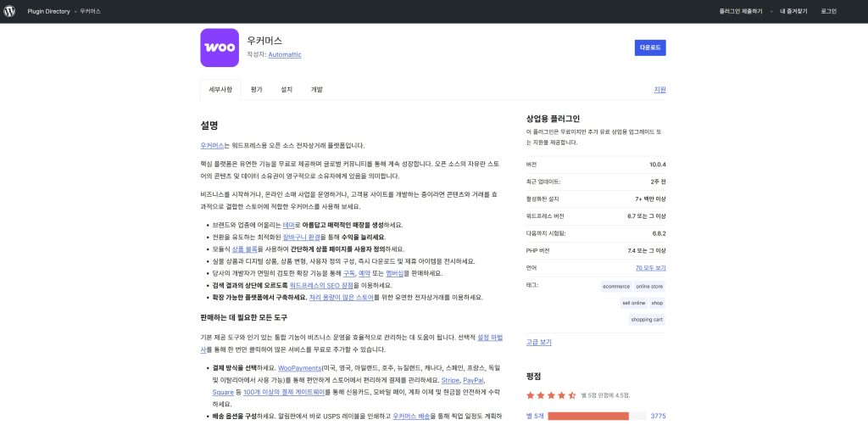This screenshot has width=868, height=425.
Task: Click the 70 모두 보기 languages link
Action: pos(650,267)
